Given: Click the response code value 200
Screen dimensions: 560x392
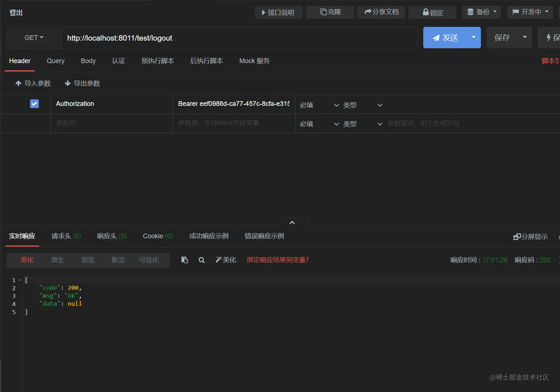Looking at the screenshot, I should pyautogui.click(x=545, y=260).
